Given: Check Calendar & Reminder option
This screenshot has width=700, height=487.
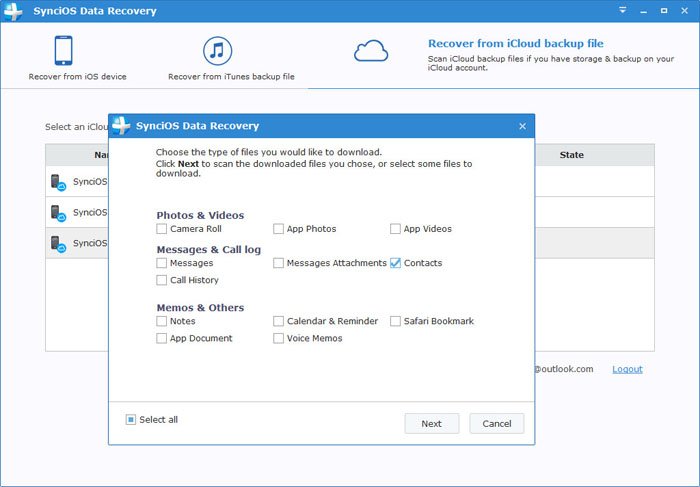Looking at the screenshot, I should 279,321.
